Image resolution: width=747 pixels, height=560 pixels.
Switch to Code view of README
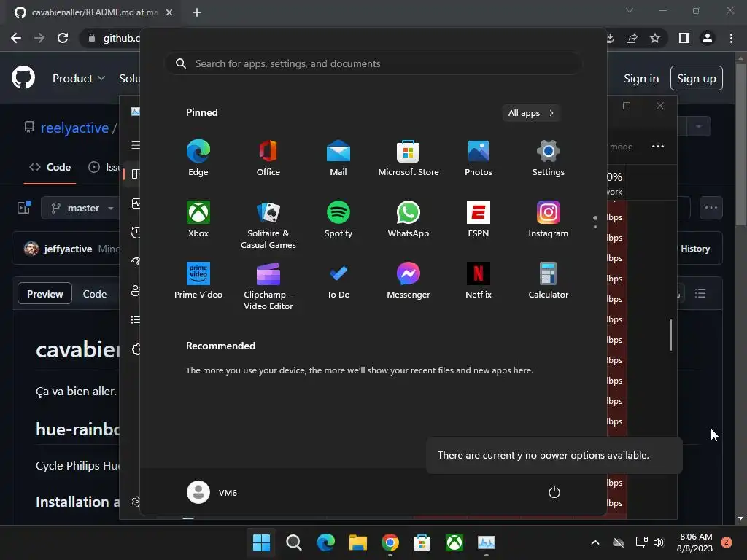pyautogui.click(x=95, y=294)
